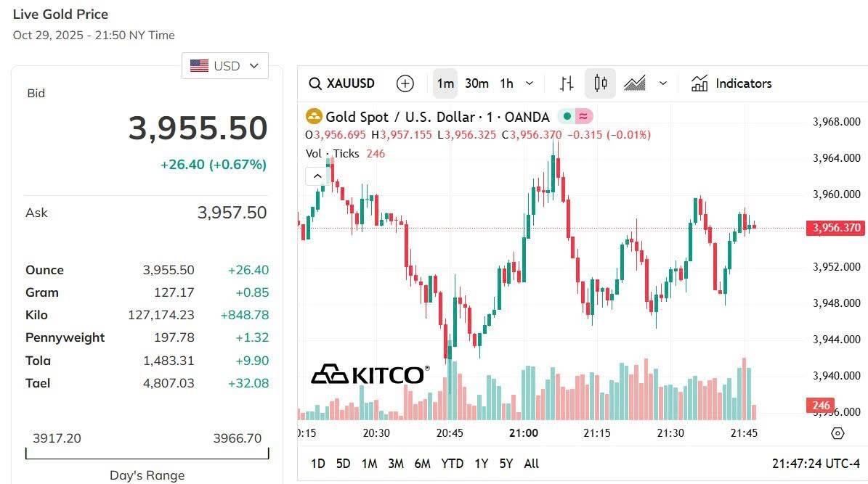Collapse the chart legend with the chevron
Screen dimensions: 868x484
(x=317, y=176)
